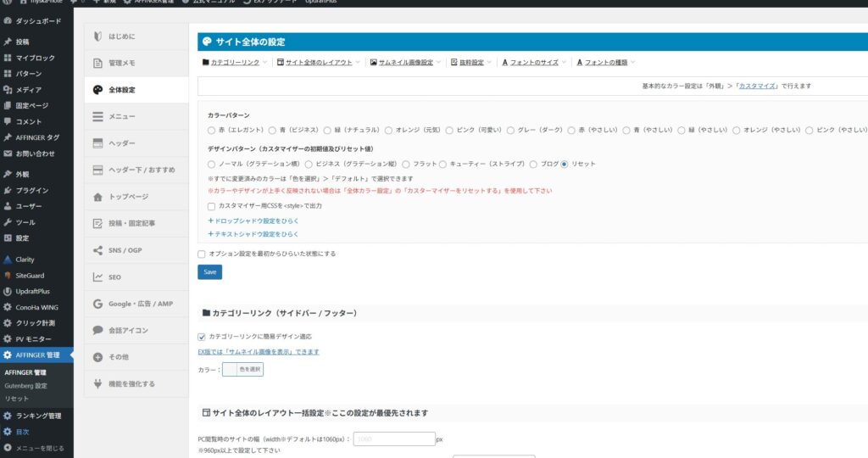Open Gutenberg 設定 submenu item
The width and height of the screenshot is (868, 458).
coord(26,385)
